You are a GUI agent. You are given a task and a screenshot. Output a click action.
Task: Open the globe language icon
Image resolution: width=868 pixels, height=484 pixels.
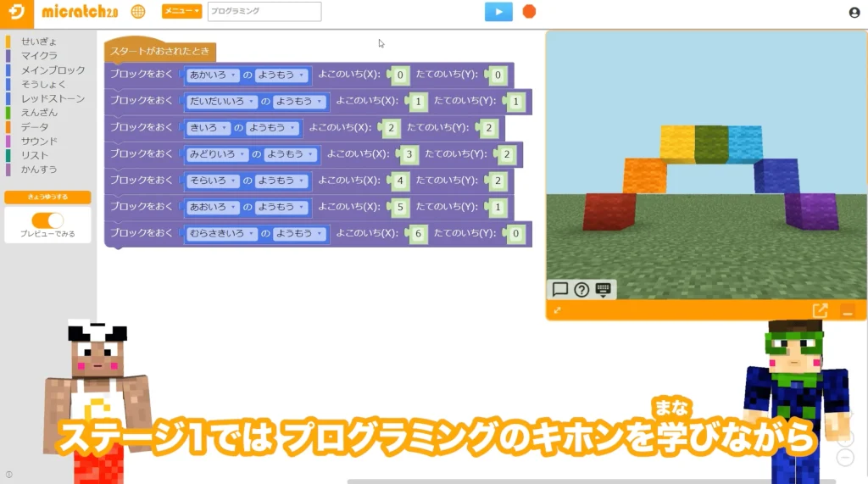[138, 12]
